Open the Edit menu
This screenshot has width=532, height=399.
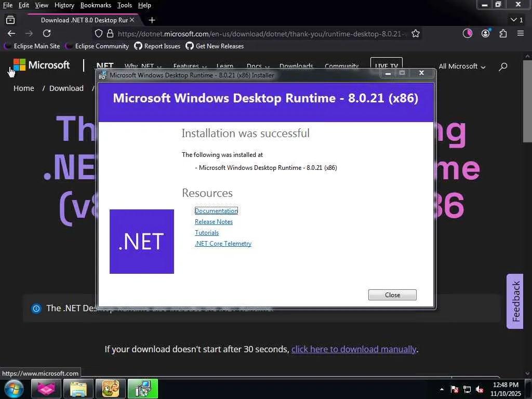24,5
